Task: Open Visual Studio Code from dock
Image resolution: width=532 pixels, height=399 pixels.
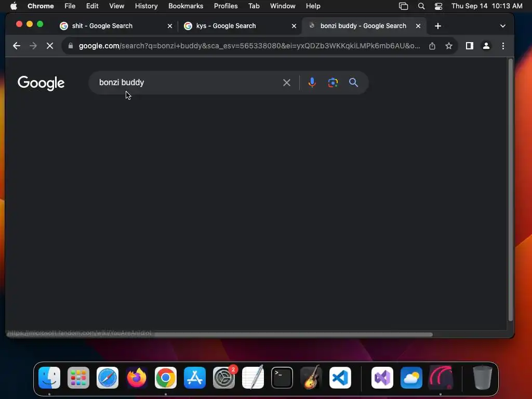Action: (x=340, y=378)
